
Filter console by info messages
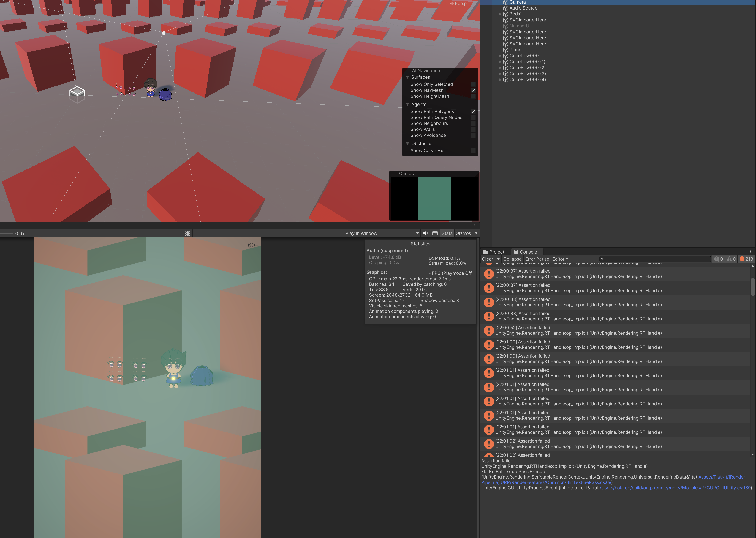click(718, 259)
